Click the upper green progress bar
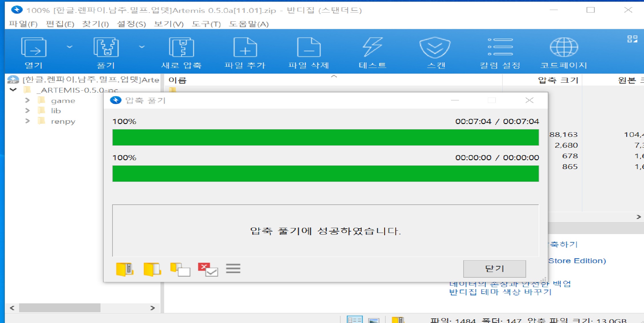644x323 pixels. (x=325, y=137)
